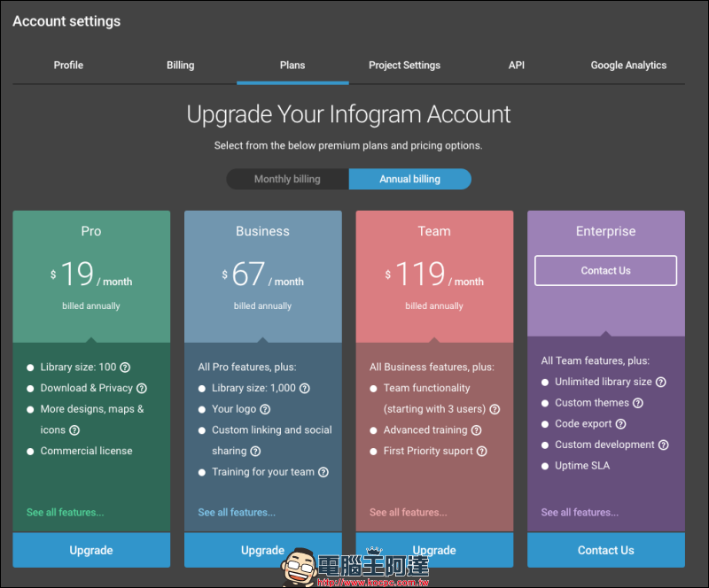Click the Business plan title
Screen dimensions: 709x588
tap(262, 231)
